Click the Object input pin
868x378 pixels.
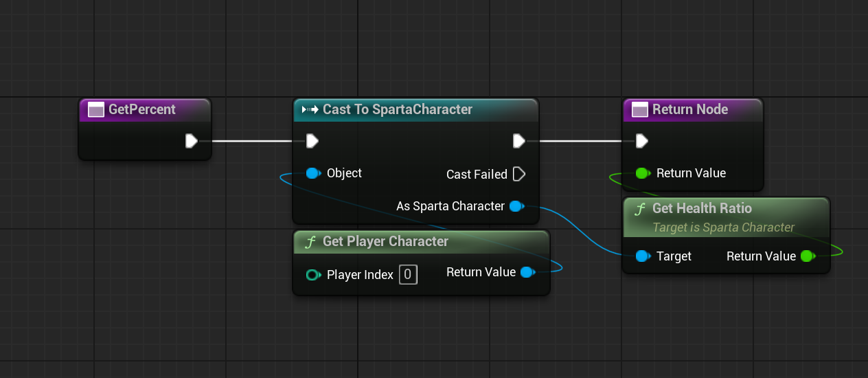(x=313, y=173)
